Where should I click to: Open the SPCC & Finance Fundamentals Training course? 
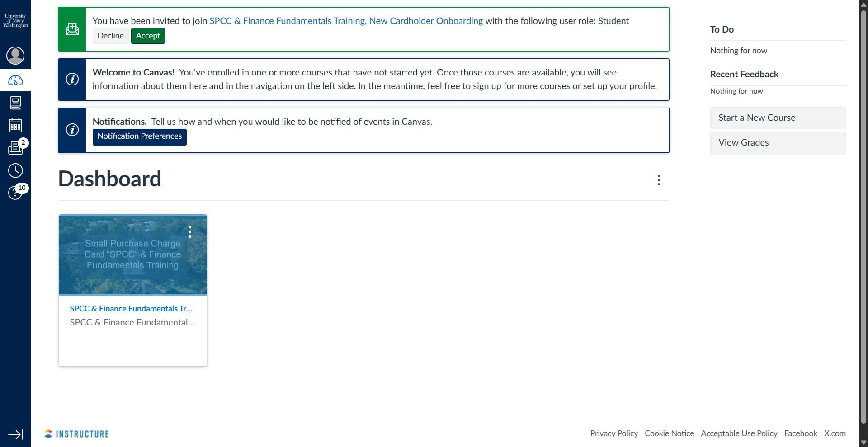[x=131, y=309]
